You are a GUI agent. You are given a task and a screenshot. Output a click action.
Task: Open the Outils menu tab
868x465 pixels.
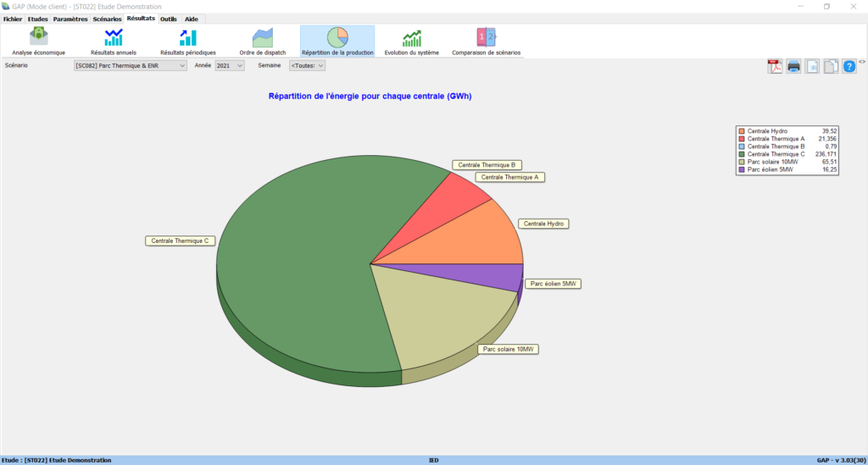click(169, 19)
